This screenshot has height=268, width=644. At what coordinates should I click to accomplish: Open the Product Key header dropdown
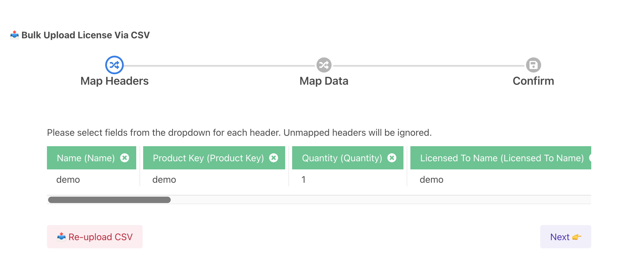click(208, 158)
